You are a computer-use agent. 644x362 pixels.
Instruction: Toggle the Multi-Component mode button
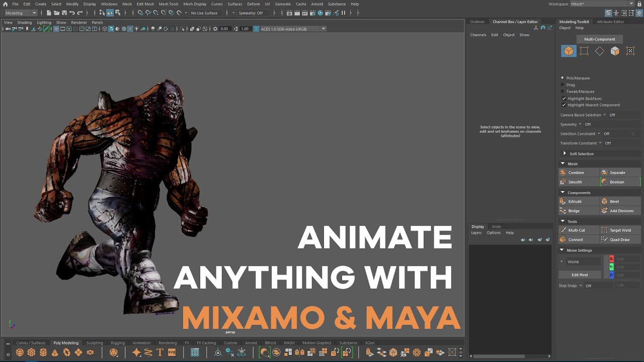(x=599, y=39)
